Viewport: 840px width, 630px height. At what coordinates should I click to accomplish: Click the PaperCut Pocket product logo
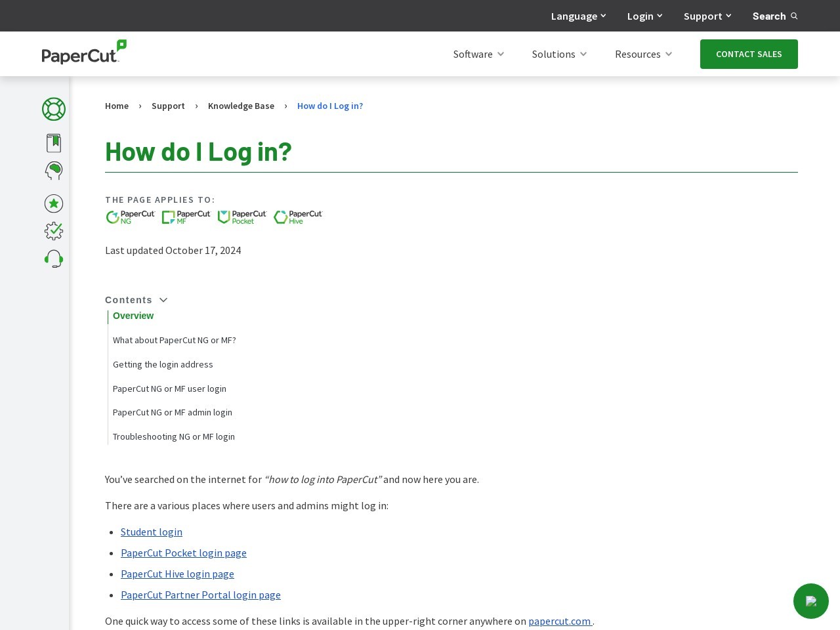(x=242, y=217)
